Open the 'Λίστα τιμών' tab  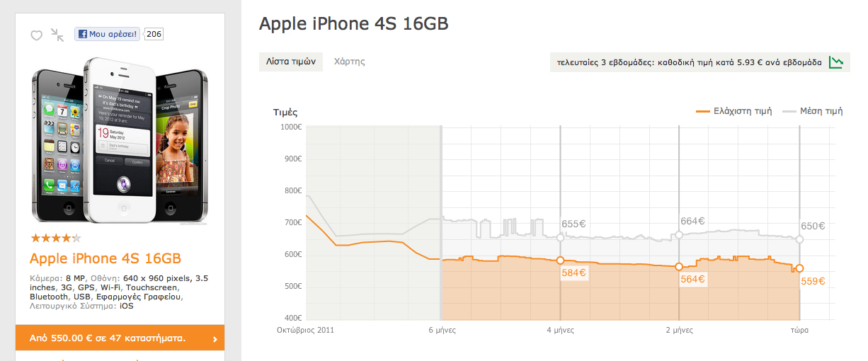pyautogui.click(x=290, y=62)
